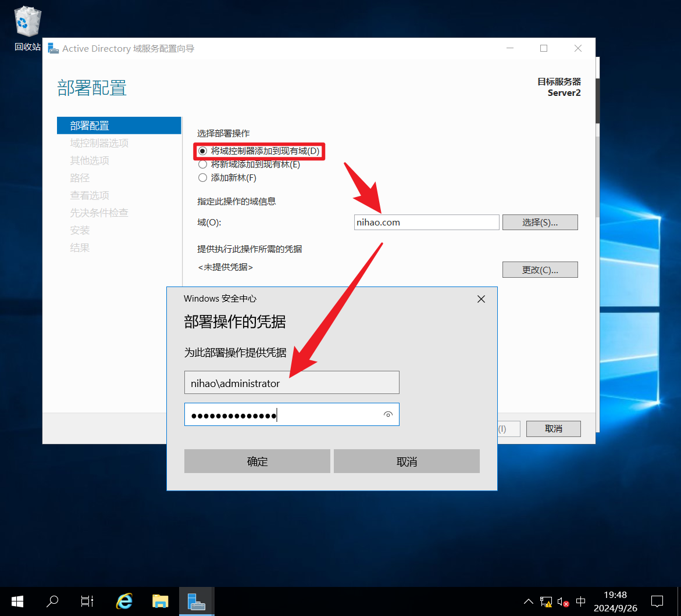Maximize the AD configuration wizard window
Screen dimensions: 681x616
(x=544, y=48)
